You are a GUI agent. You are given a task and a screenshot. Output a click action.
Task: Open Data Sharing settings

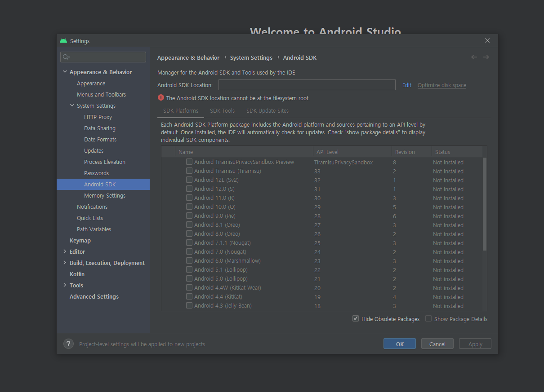point(100,128)
